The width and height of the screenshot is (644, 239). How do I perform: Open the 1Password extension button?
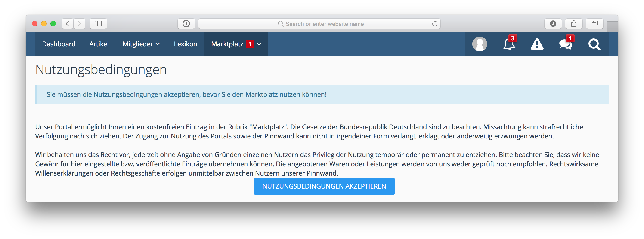(186, 24)
